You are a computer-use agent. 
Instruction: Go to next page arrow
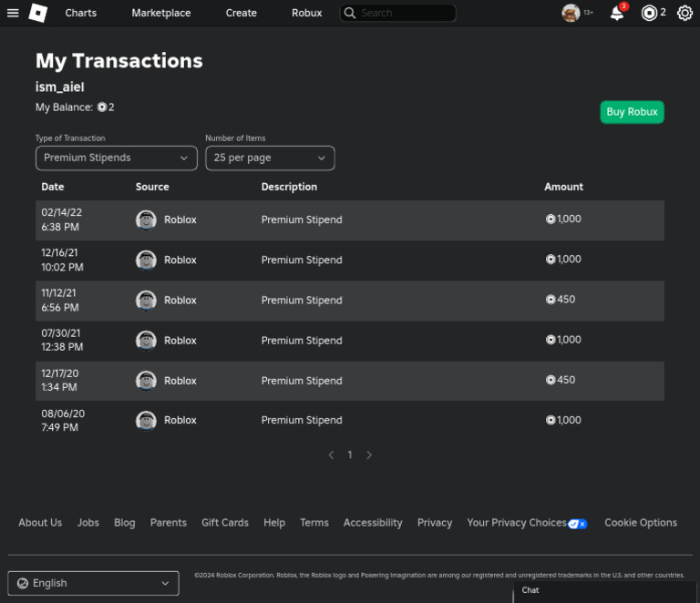[369, 455]
